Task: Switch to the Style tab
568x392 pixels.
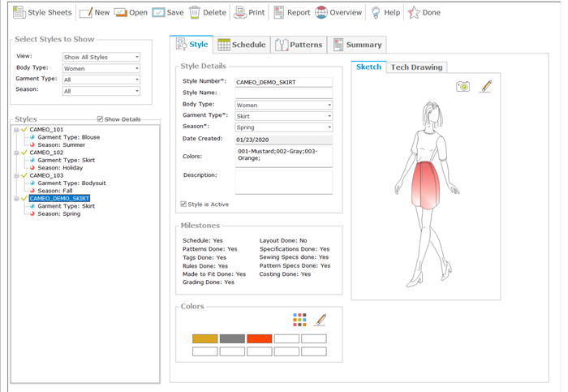Action: point(191,44)
